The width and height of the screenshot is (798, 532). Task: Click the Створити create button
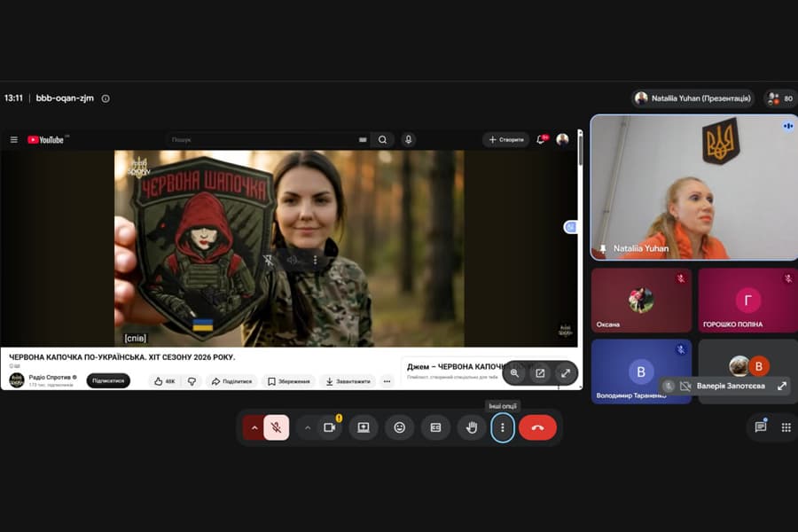pos(506,139)
